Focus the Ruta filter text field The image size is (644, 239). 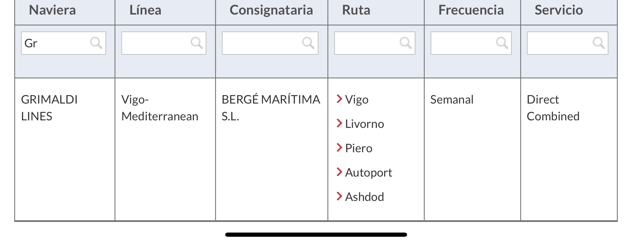[375, 43]
